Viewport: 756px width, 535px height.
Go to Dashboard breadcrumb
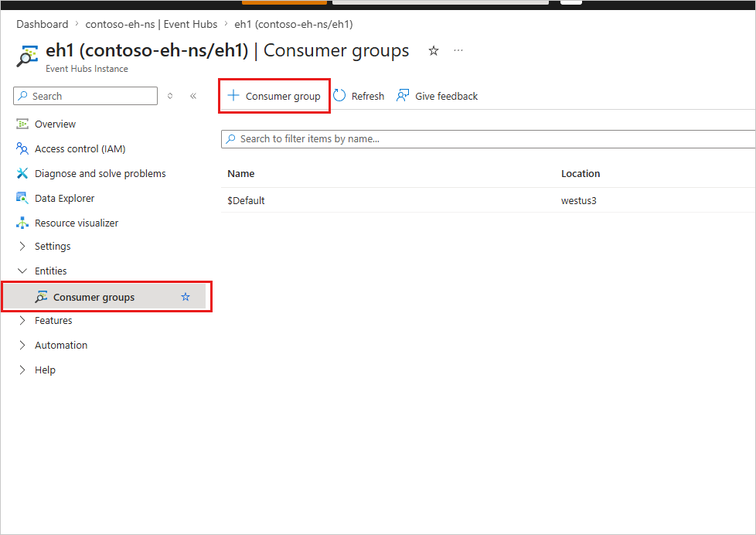click(x=43, y=24)
